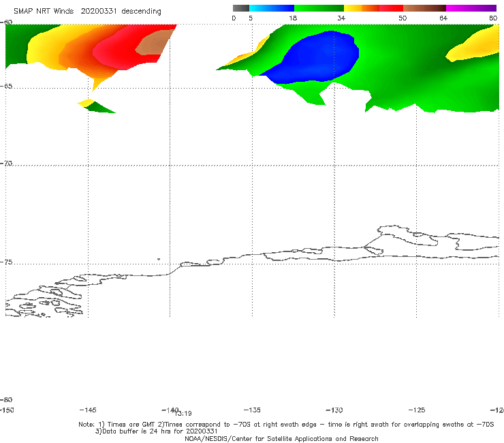Click the blue low-wind region on the map
504x443 pixels.
tap(317, 58)
